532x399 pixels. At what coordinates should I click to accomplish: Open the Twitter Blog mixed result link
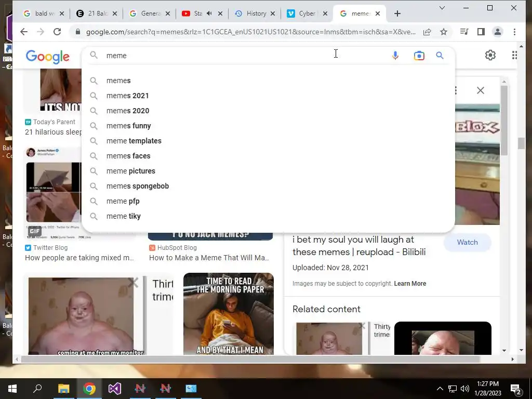click(x=79, y=258)
